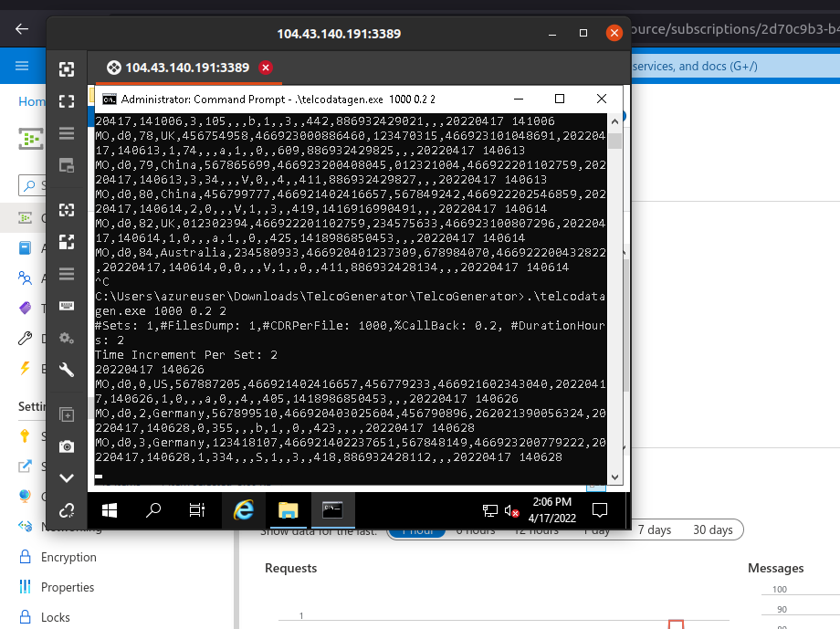Open Command Prompt from the Windows taskbar
Image resolution: width=840 pixels, height=629 pixels.
pos(333,510)
